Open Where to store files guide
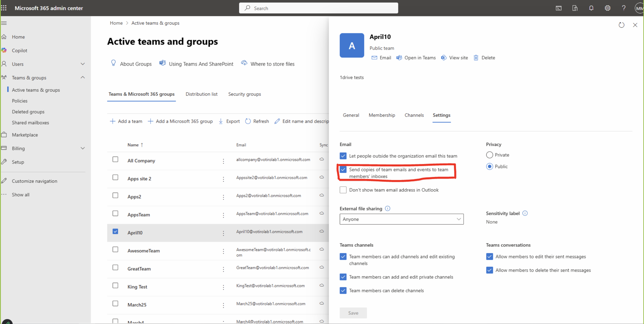644x324 pixels. pyautogui.click(x=268, y=64)
